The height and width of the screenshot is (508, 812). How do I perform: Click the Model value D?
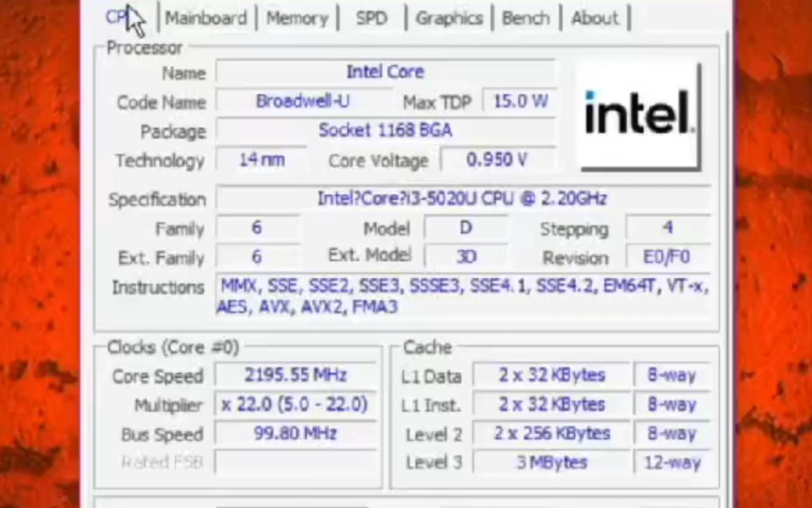coord(466,228)
